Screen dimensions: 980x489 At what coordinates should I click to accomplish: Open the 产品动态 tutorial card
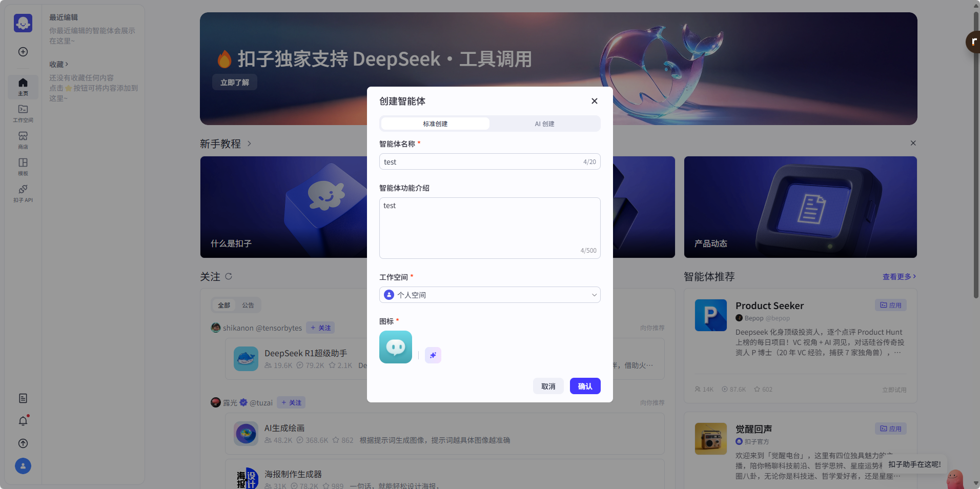[801, 207]
